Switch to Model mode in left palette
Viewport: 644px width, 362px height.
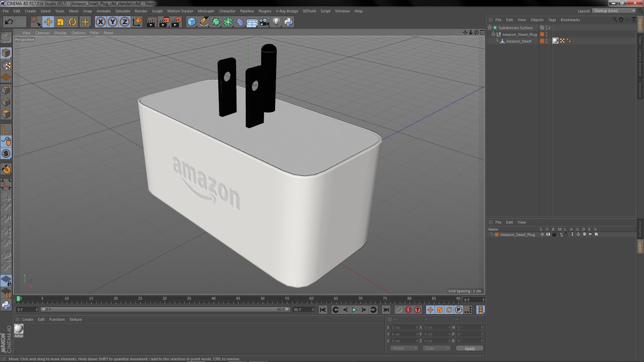(x=6, y=53)
